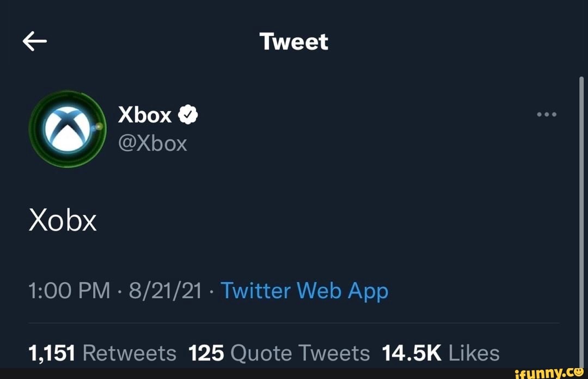Click the 14.5K likes count number

coord(412,352)
